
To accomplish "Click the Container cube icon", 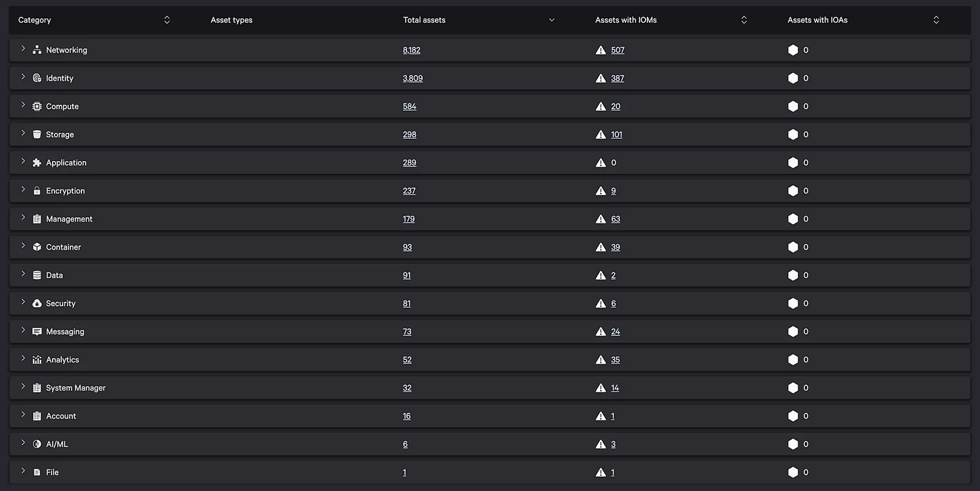I will [37, 247].
